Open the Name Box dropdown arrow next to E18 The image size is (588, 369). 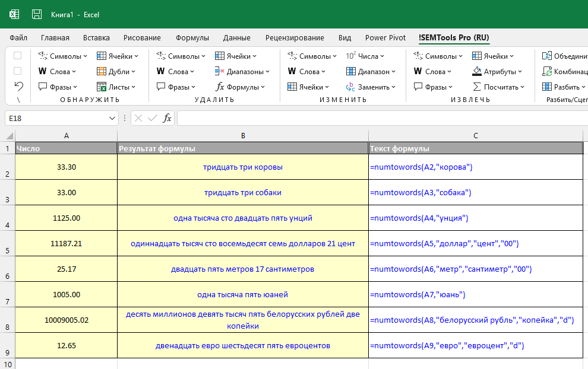click(x=112, y=119)
